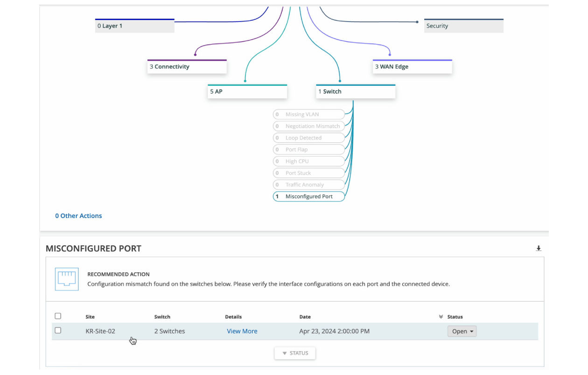Expand the STATUS filter button
Screen dimensions: 588x375
click(295, 353)
